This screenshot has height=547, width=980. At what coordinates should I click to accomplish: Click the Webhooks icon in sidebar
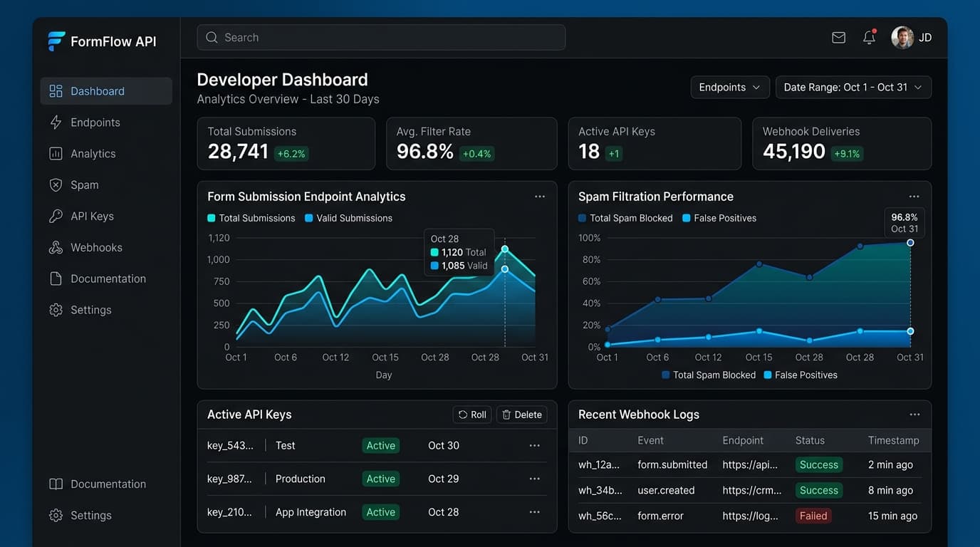[56, 248]
